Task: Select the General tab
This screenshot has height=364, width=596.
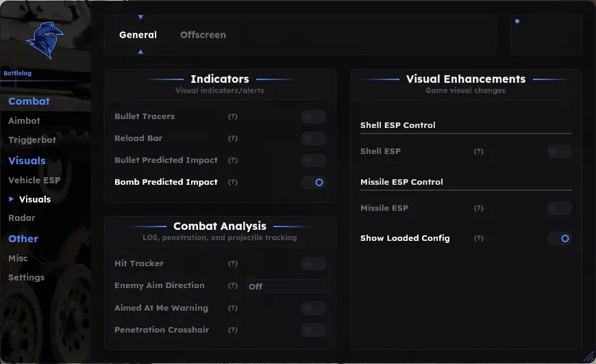Action: 138,35
